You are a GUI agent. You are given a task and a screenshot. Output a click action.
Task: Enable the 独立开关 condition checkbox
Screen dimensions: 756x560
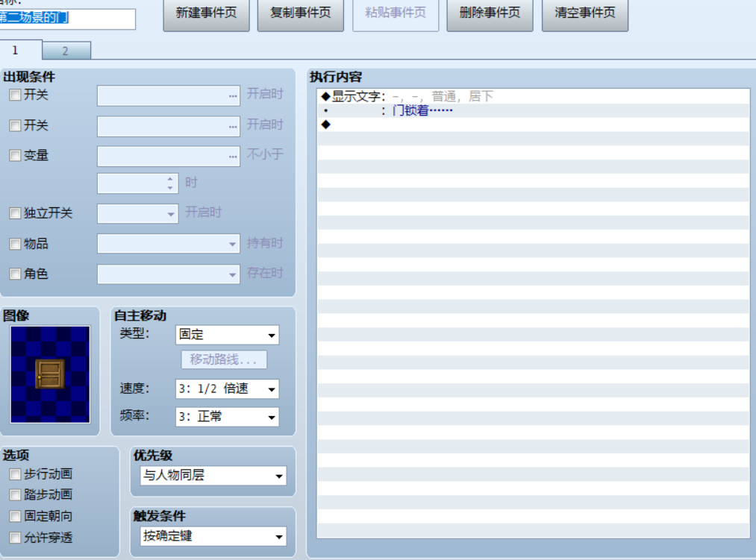coord(15,213)
